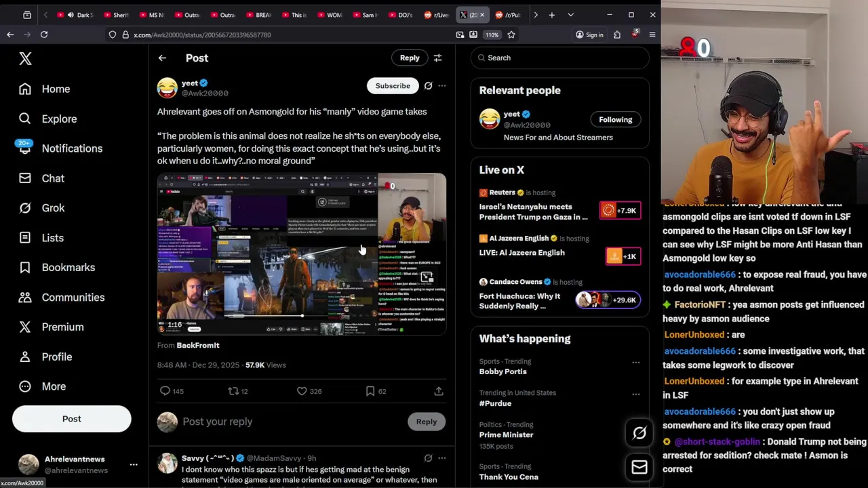
Task: Open yeet's profile @Awk20000 handle
Action: [205, 94]
